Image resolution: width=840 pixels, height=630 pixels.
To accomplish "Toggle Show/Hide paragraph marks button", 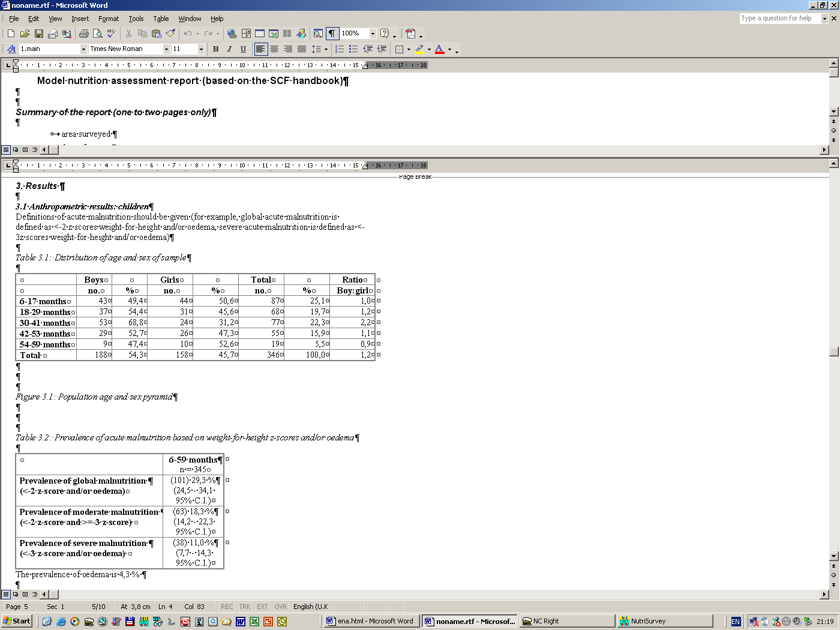I will (x=331, y=34).
